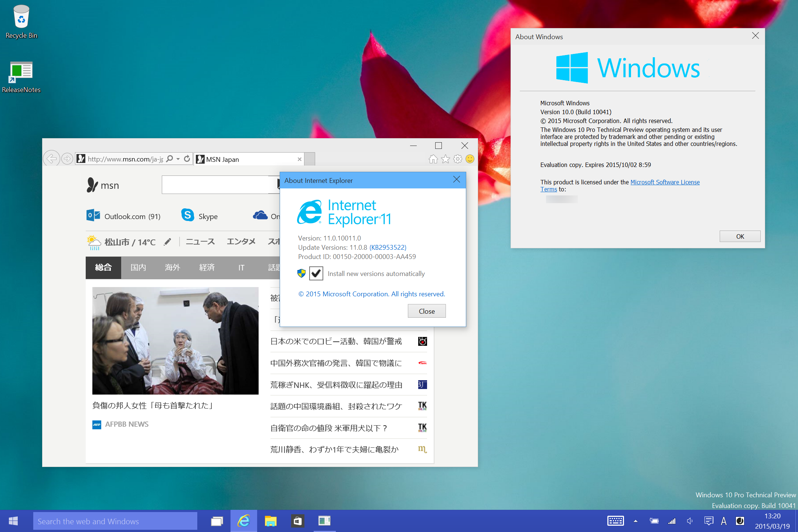Switch to the 経済 news category
The height and width of the screenshot is (532, 798).
207,267
